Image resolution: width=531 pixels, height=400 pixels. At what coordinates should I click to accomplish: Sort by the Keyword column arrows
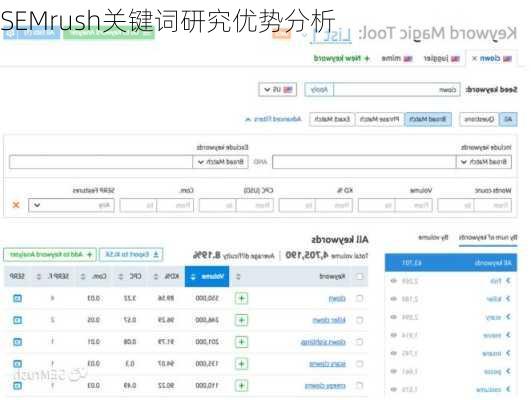coord(238,277)
